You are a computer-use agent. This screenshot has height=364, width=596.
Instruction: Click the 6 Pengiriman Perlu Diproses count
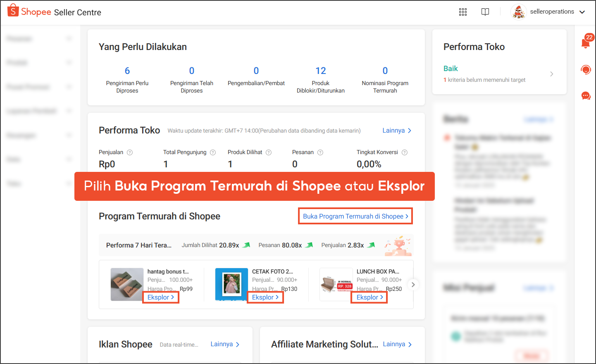[x=127, y=70]
